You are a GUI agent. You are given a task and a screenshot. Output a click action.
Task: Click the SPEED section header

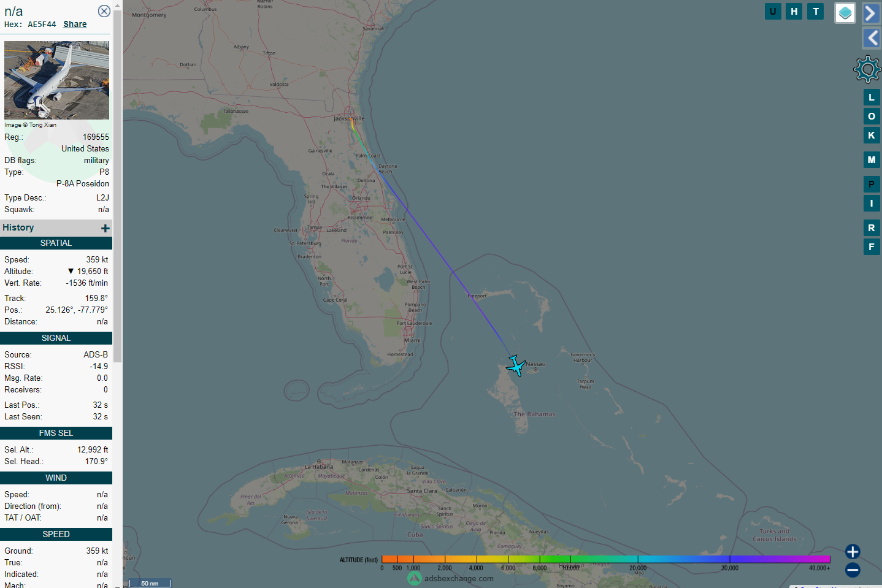click(x=56, y=534)
